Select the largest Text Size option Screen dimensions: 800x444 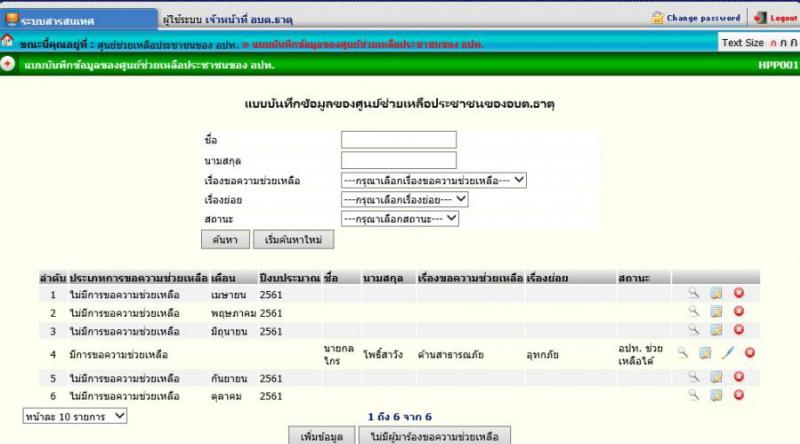793,43
